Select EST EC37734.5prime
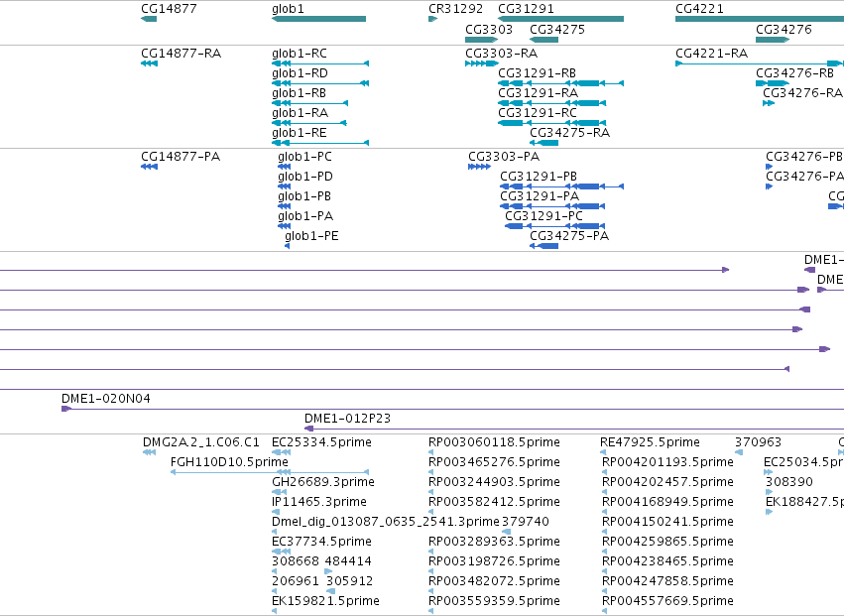 [x=321, y=542]
